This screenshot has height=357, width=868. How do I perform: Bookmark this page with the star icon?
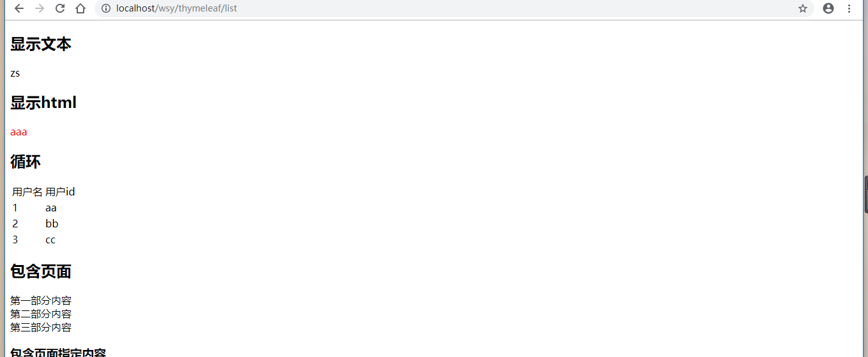point(803,8)
